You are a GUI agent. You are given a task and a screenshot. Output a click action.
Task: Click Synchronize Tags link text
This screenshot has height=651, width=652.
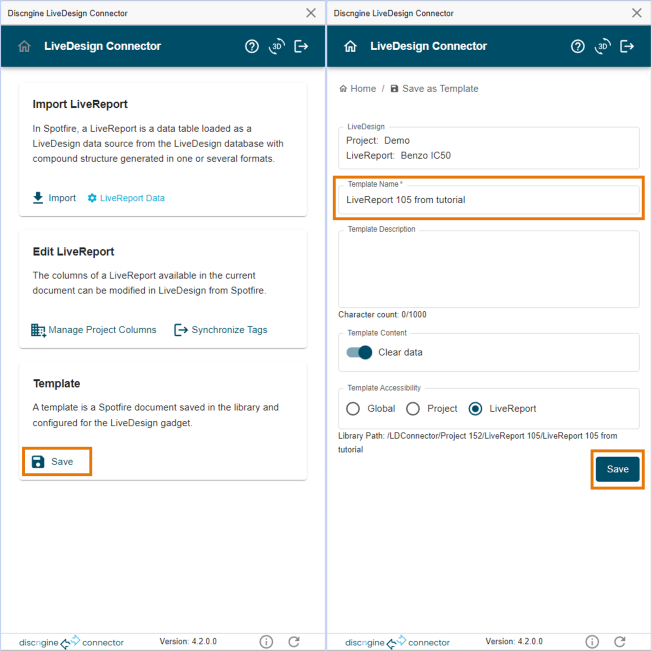pos(229,330)
